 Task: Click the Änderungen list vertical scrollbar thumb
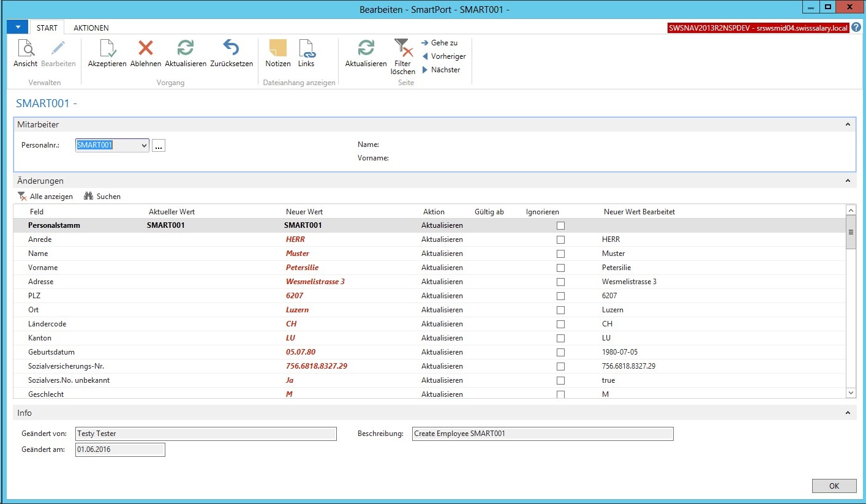(x=851, y=233)
